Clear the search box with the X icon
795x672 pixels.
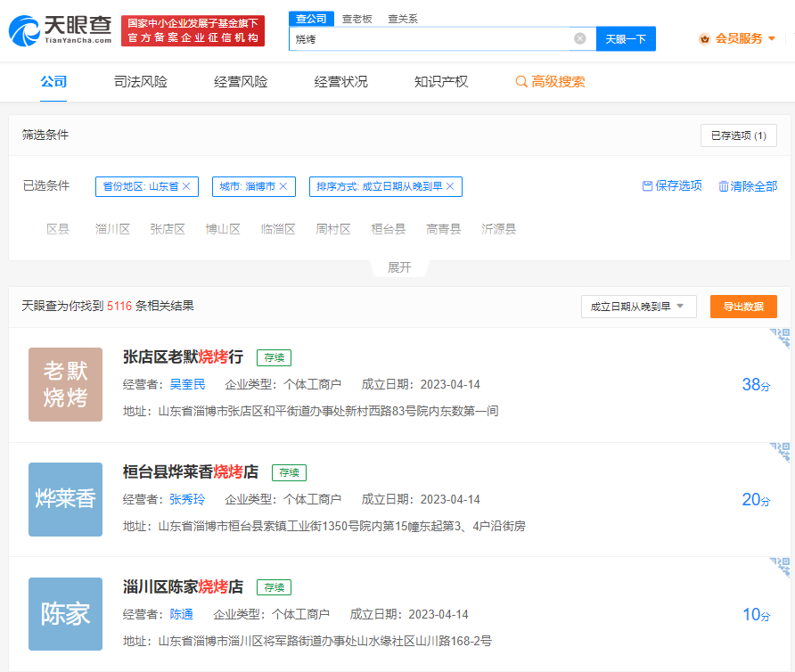(580, 38)
